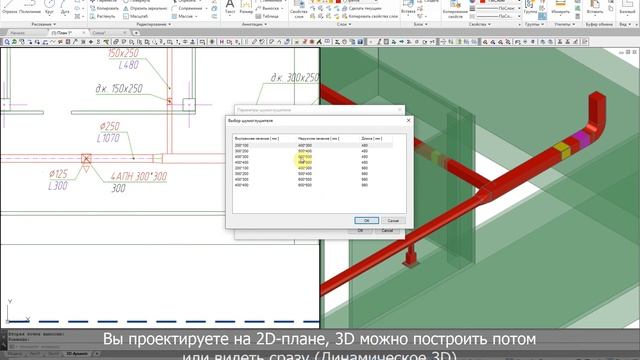Close the silencer selection dialog
This screenshot has width=640, height=360.
(409, 120)
